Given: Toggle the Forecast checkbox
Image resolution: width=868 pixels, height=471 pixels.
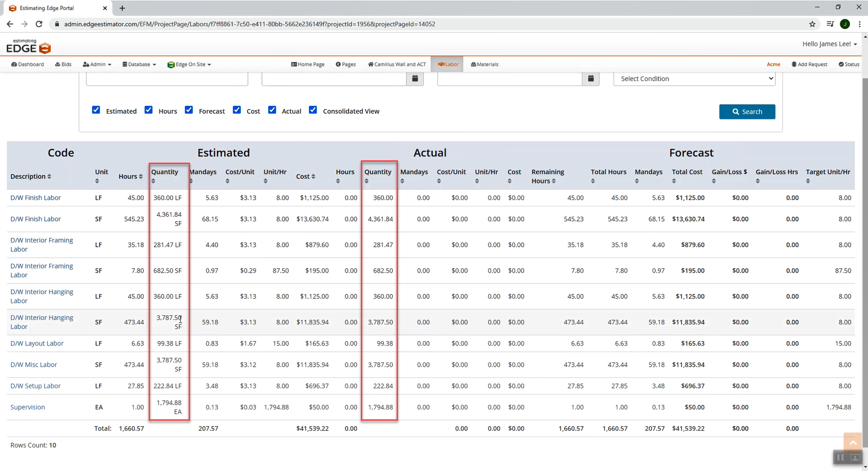Looking at the screenshot, I should 189,110.
